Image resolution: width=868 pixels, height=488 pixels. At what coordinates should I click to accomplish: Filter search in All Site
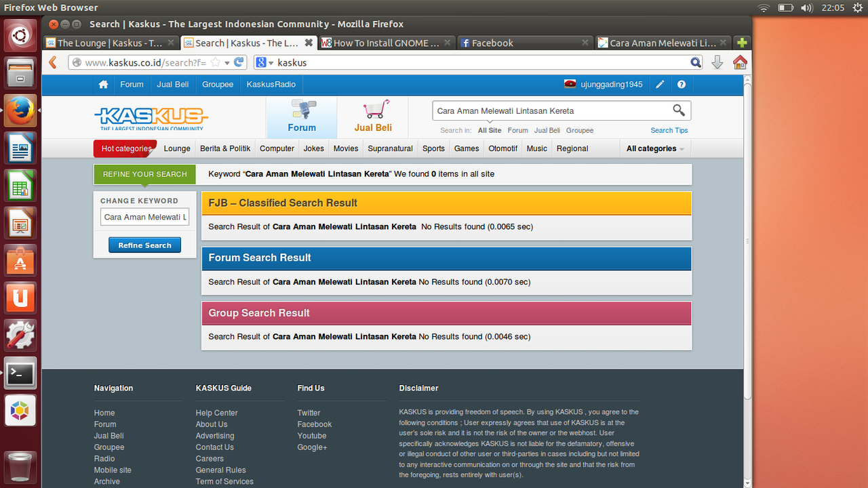tap(490, 130)
